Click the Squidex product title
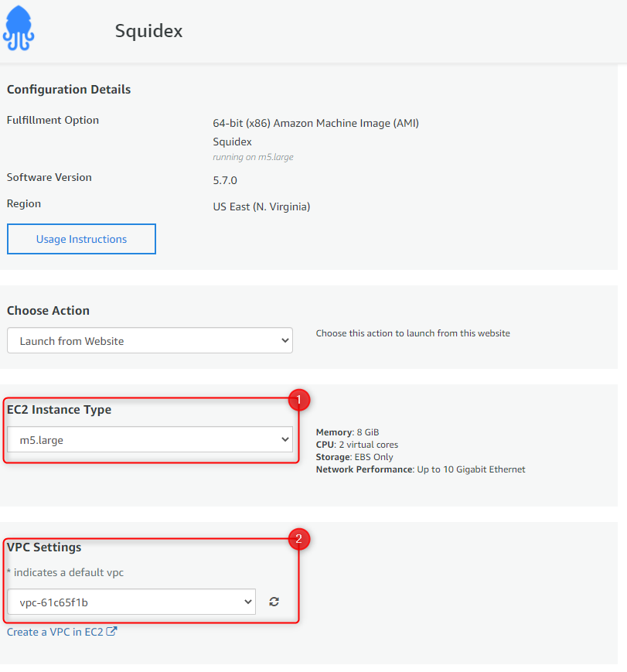Image resolution: width=627 pixels, height=672 pixels. 148,31
